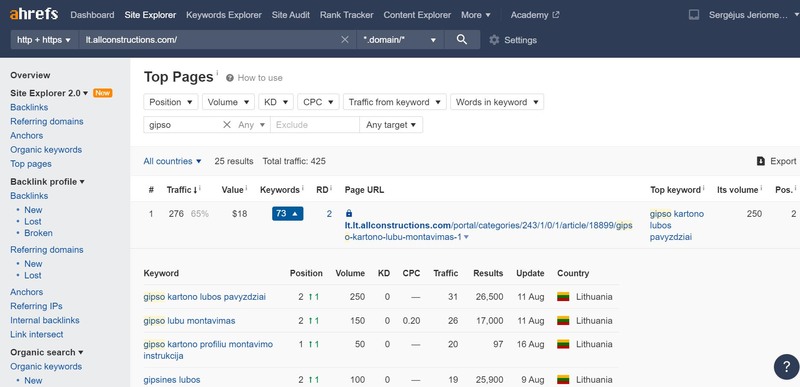Open Referring IPs in sidebar
The height and width of the screenshot is (387, 800).
(x=36, y=306)
